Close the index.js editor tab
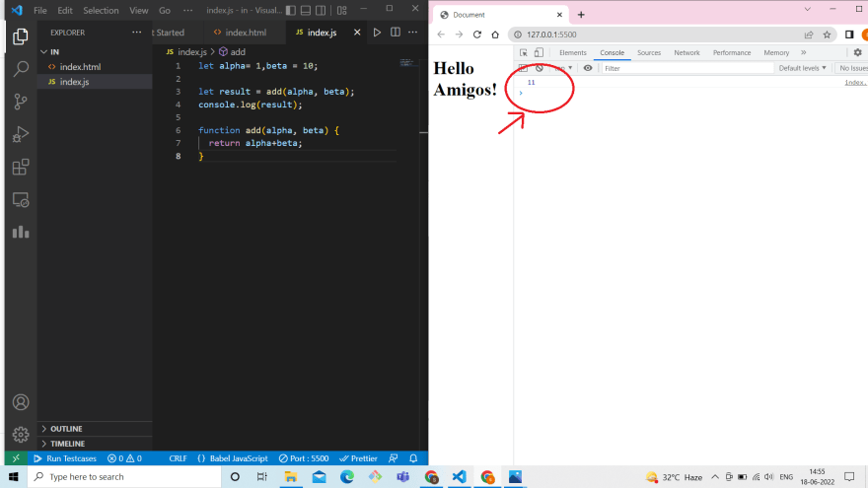868x488 pixels. (x=357, y=33)
